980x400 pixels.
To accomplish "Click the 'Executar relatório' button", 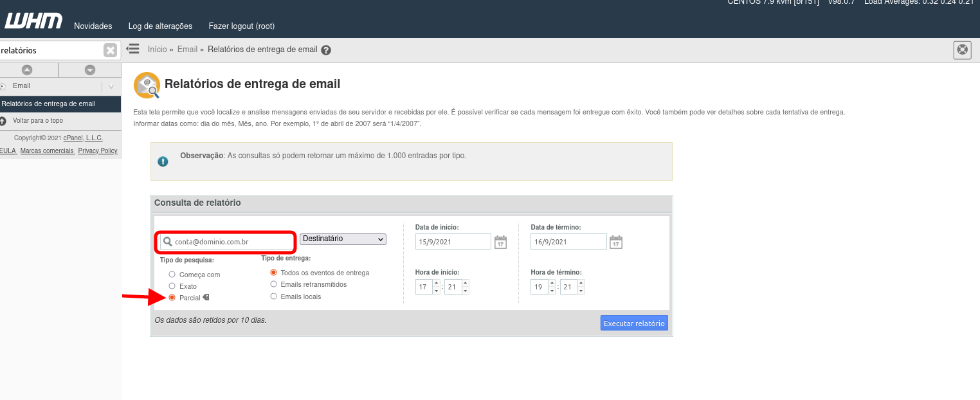I will (634, 323).
